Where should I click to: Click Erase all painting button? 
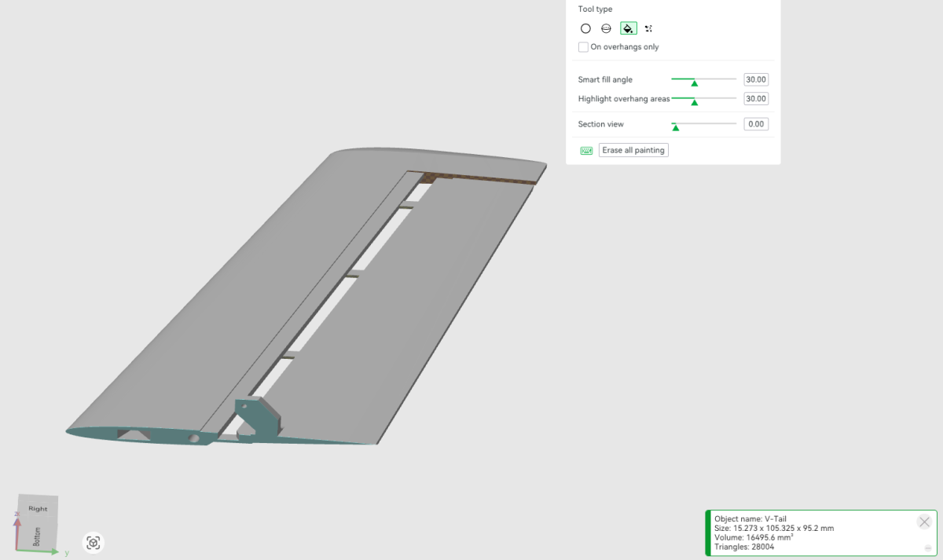click(x=633, y=150)
